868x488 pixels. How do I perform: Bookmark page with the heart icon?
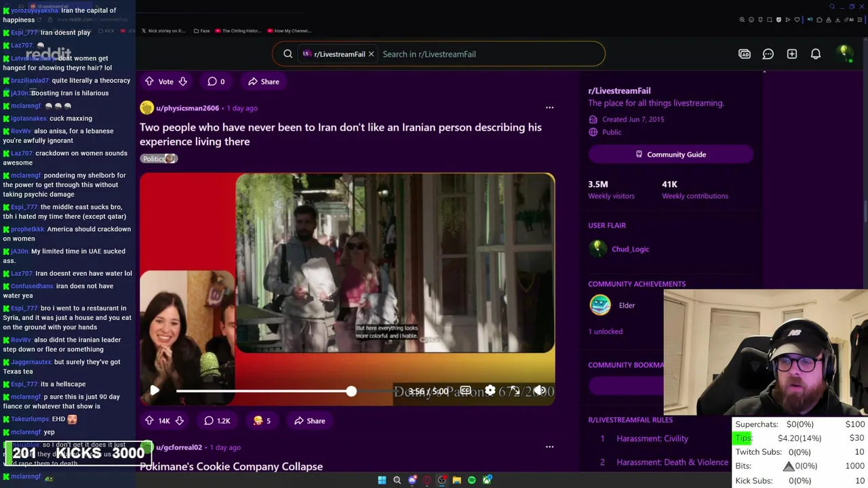click(797, 20)
